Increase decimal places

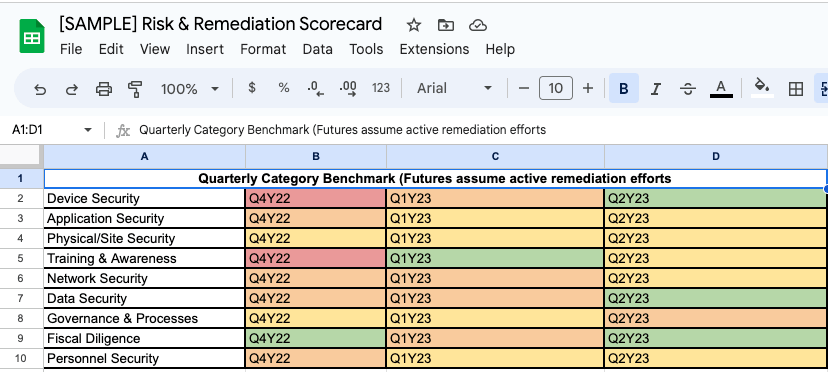(349, 89)
